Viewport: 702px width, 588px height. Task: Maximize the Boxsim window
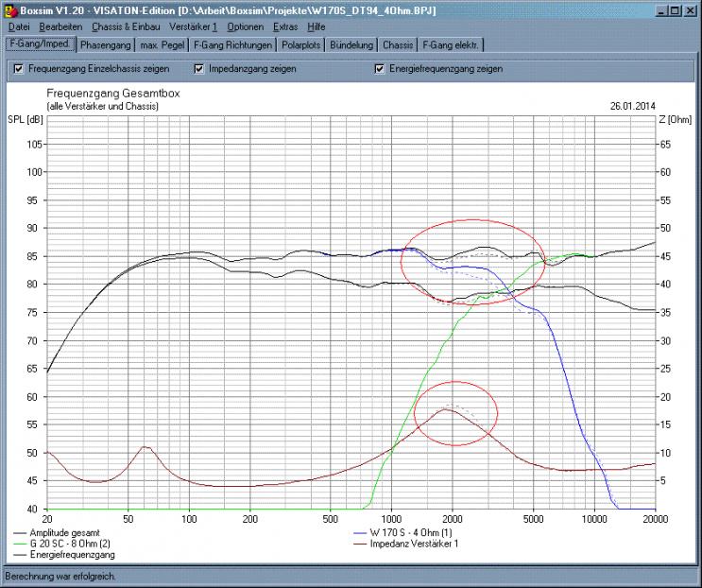point(675,10)
